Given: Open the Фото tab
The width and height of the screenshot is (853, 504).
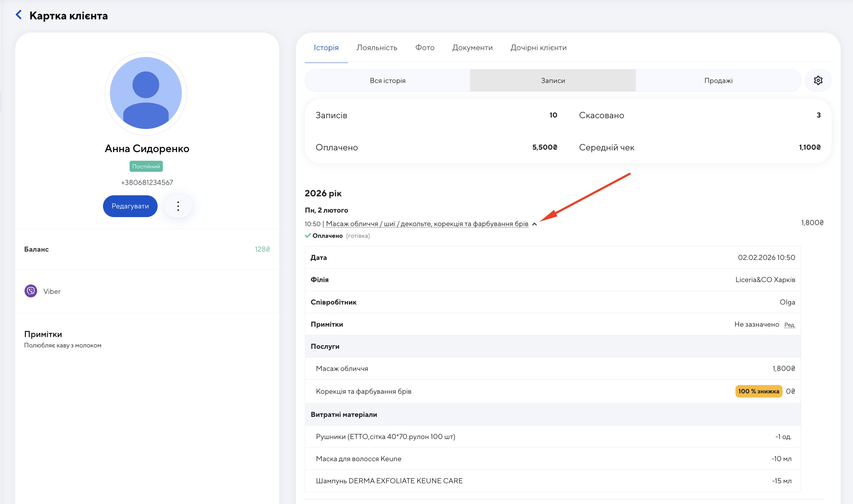Looking at the screenshot, I should pyautogui.click(x=425, y=48).
